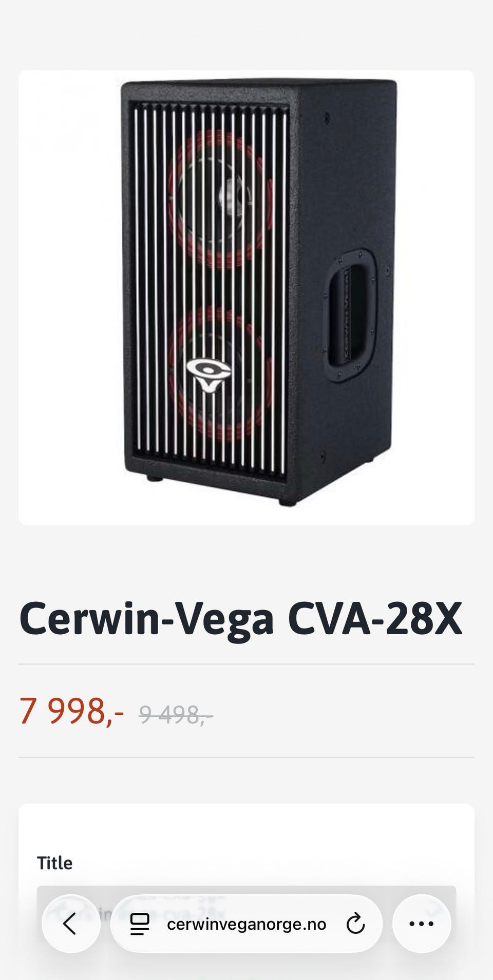Tap the upper red woofer in the photo
493x980 pixels.
point(218,199)
